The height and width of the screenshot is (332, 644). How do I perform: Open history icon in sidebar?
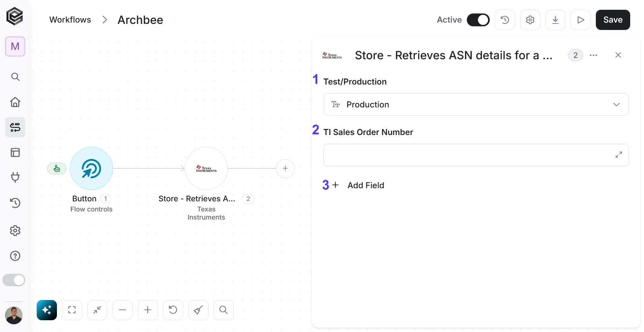tap(15, 203)
